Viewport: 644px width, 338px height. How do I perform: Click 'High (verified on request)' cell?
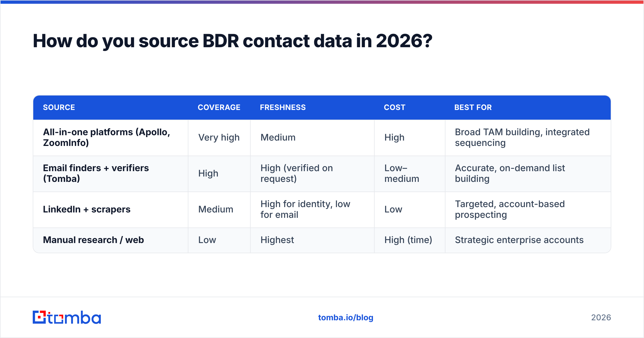point(312,174)
